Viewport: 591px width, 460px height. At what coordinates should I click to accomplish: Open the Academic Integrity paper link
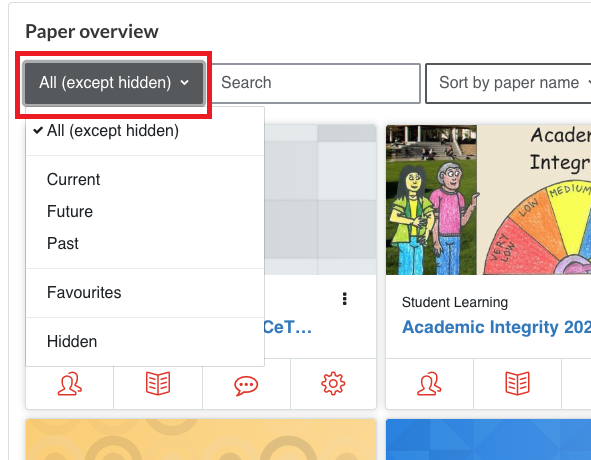point(496,327)
